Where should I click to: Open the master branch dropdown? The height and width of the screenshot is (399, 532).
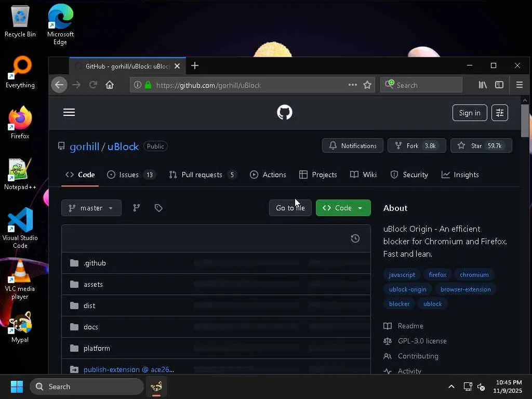click(91, 208)
